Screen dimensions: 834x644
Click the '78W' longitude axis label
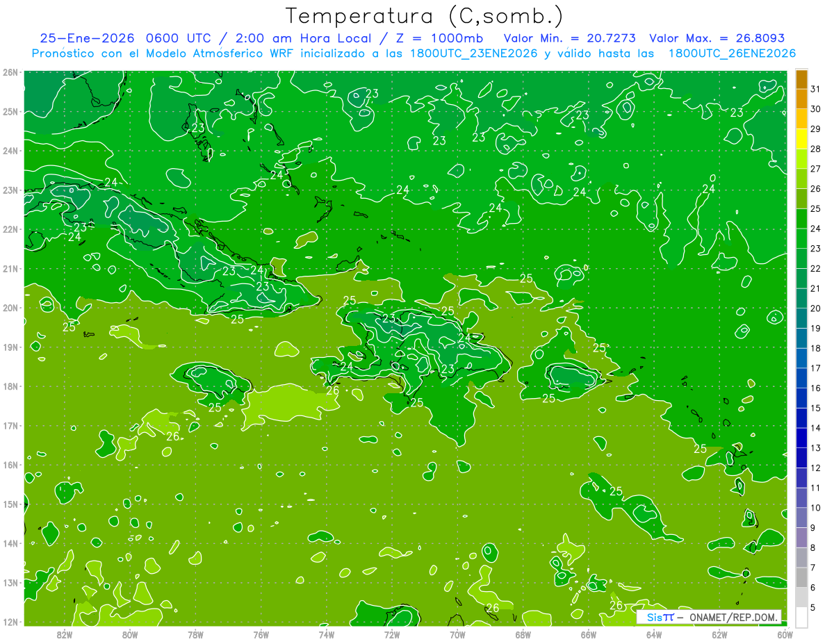click(195, 634)
